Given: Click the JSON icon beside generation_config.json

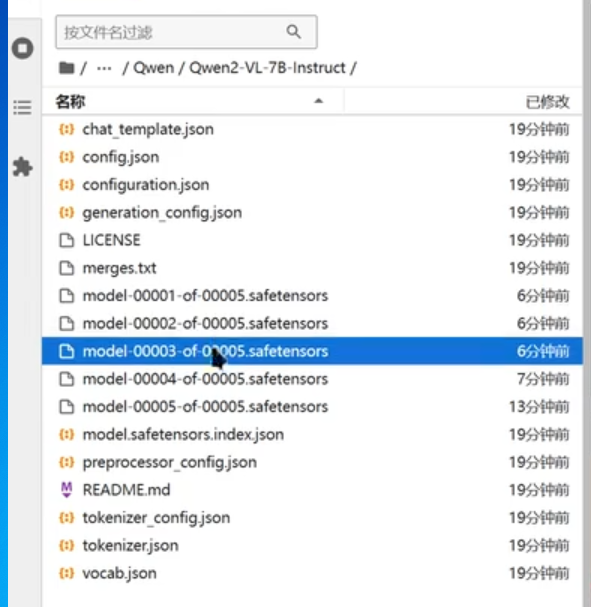Looking at the screenshot, I should (67, 213).
